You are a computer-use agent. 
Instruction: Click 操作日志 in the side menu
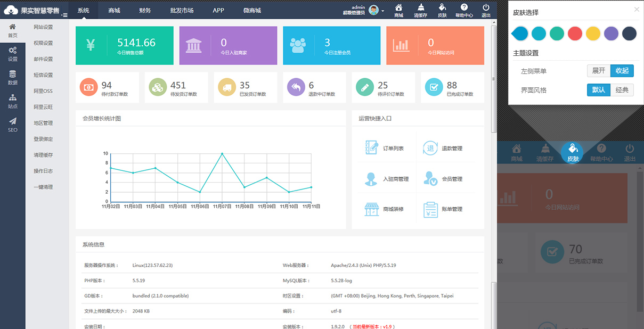pyautogui.click(x=43, y=171)
